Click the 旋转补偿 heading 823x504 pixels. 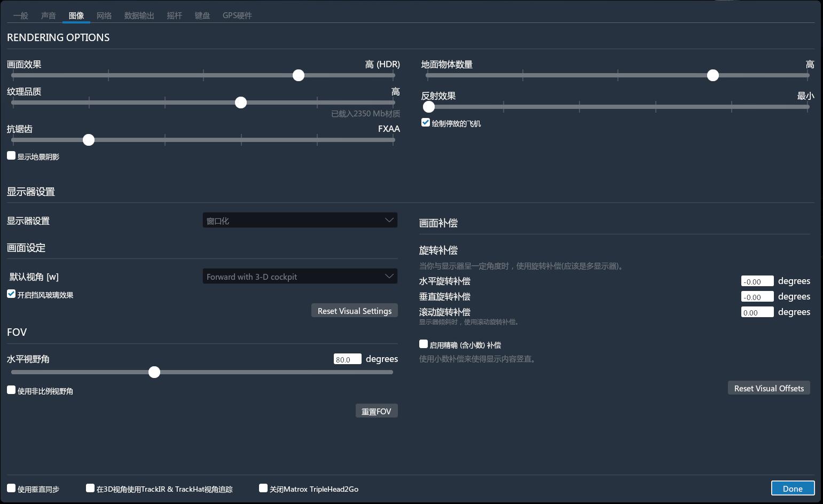(x=438, y=250)
